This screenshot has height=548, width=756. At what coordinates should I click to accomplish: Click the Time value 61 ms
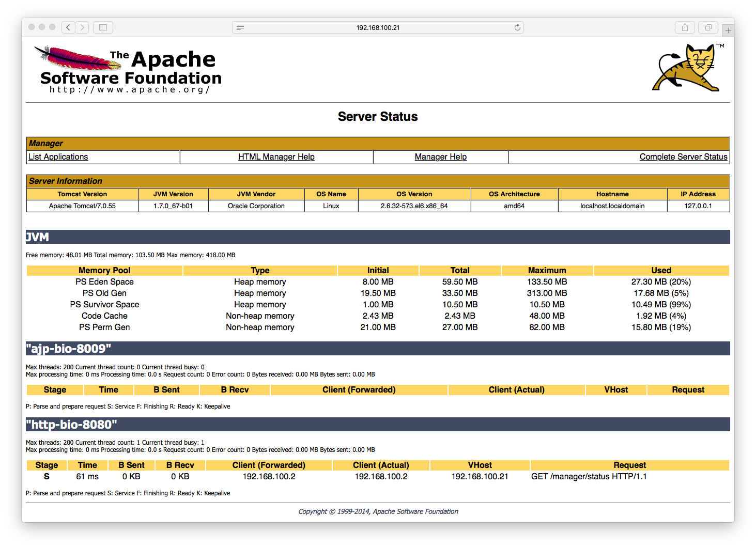click(x=87, y=477)
